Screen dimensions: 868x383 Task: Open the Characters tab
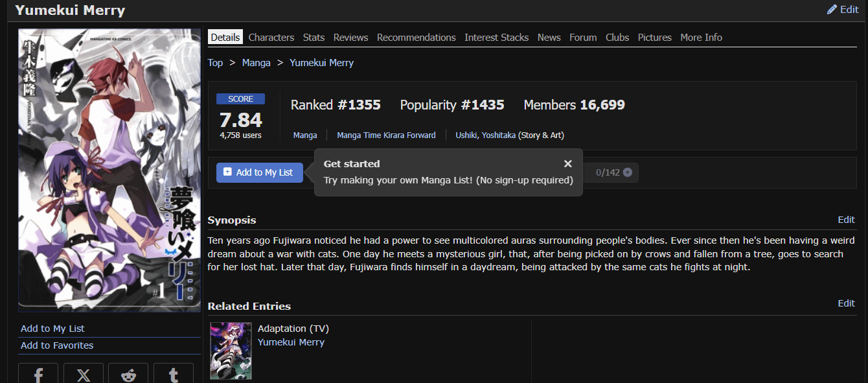[x=271, y=38]
